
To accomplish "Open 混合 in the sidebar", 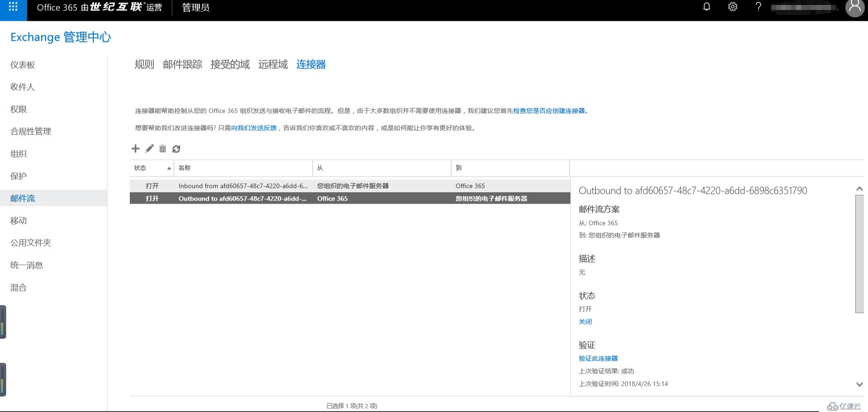I will click(x=19, y=287).
